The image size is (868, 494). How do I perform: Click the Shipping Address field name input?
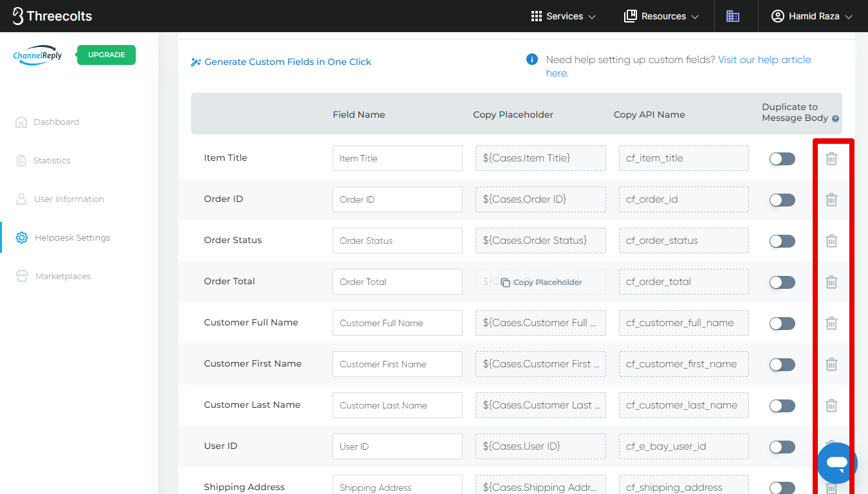(x=398, y=484)
